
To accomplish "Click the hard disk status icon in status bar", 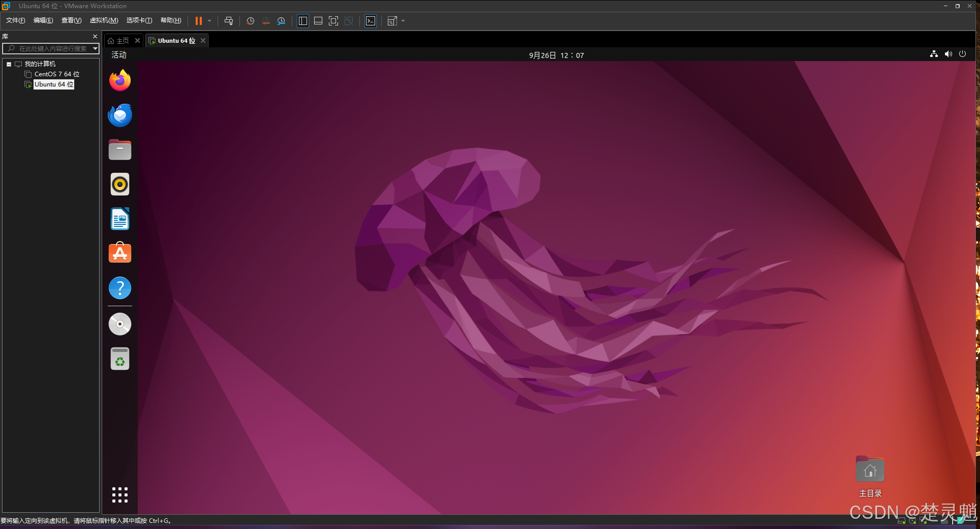I will click(901, 521).
